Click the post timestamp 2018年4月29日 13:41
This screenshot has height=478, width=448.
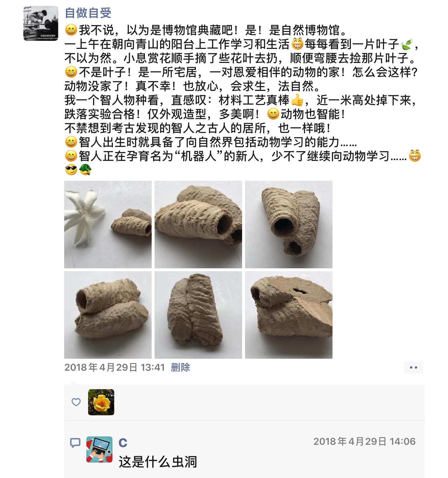point(115,367)
